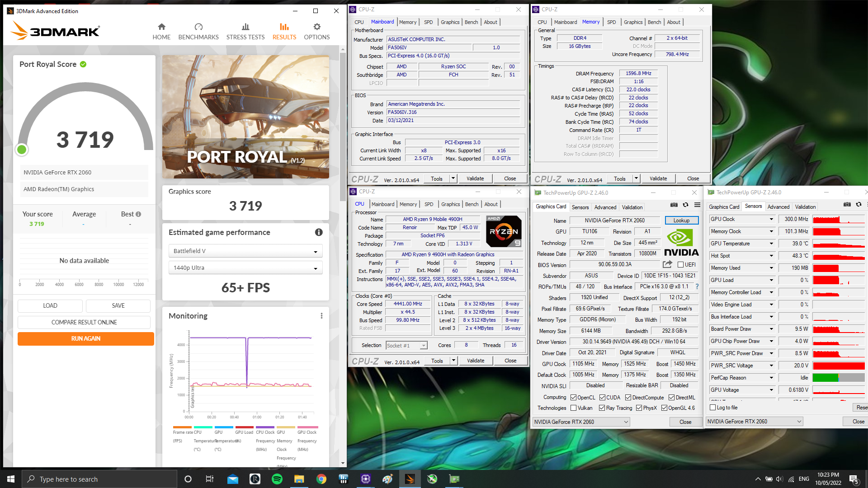Click the NVIDIA logo in GPU-Z
Viewport: 868px width, 488px height.
681,243
